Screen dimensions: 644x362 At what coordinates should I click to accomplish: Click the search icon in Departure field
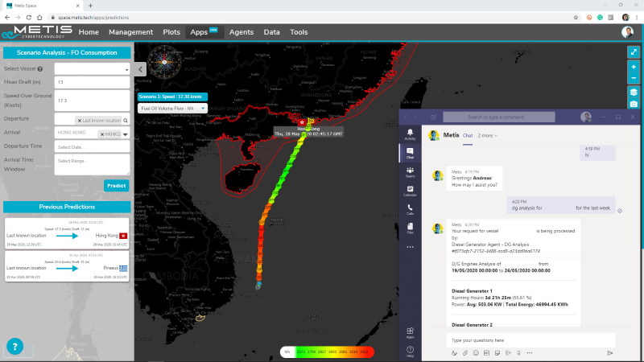[126, 121]
